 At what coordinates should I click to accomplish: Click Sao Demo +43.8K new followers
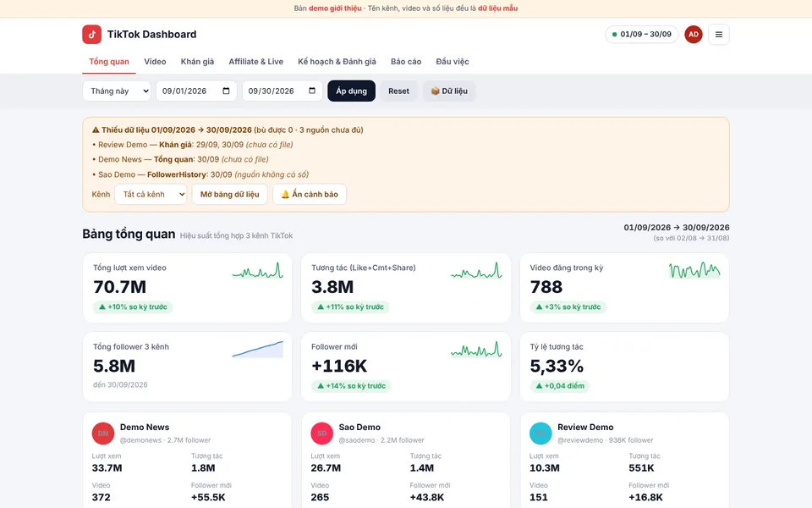coord(427,497)
